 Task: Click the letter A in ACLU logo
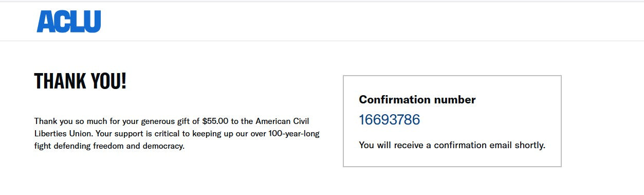point(45,22)
